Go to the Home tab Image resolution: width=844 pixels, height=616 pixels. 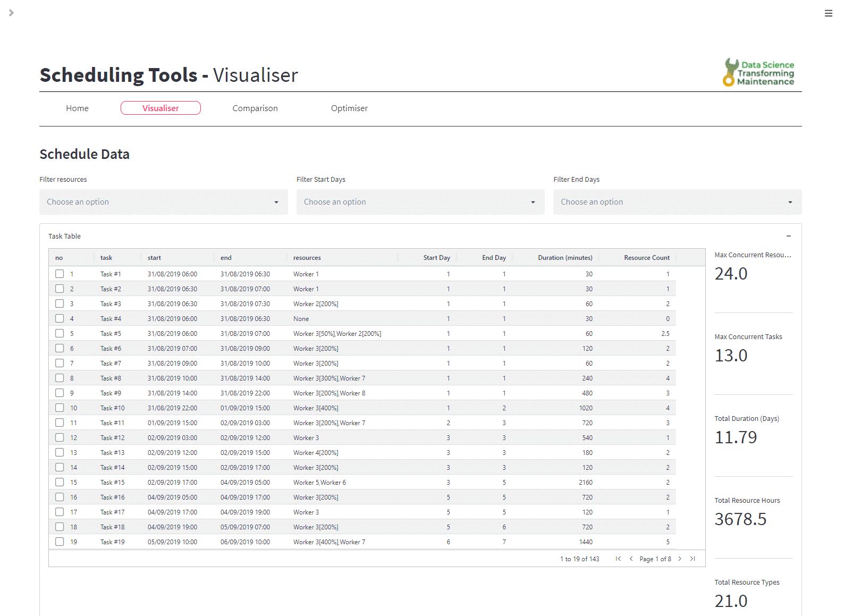(x=77, y=108)
